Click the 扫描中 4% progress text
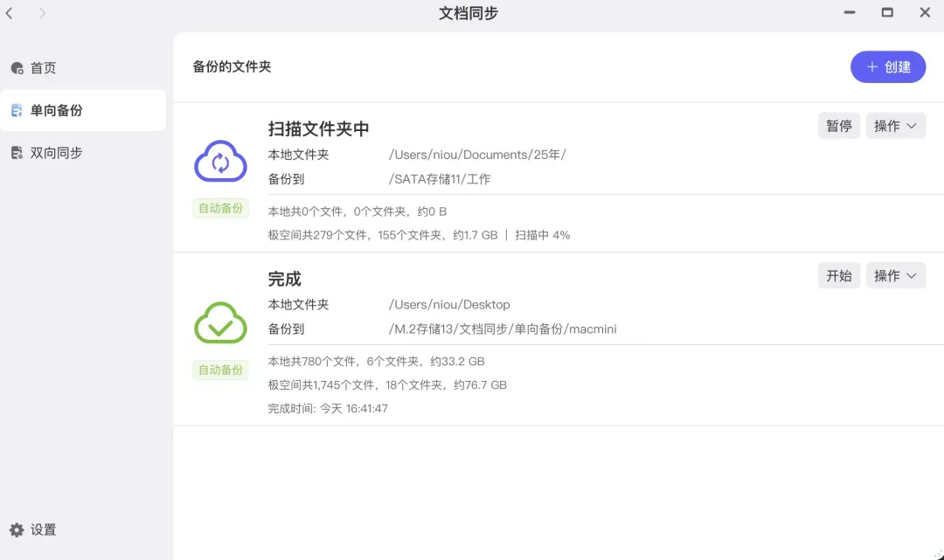The height and width of the screenshot is (560, 944). click(542, 235)
